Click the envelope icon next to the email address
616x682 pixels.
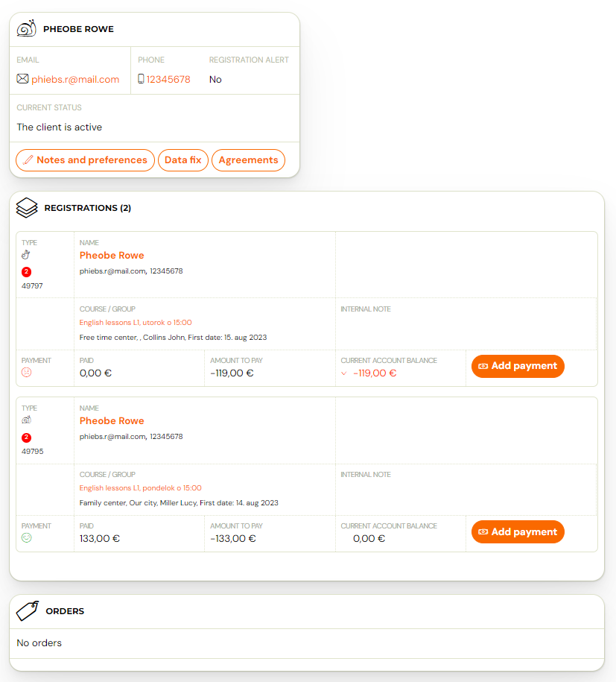[22, 79]
